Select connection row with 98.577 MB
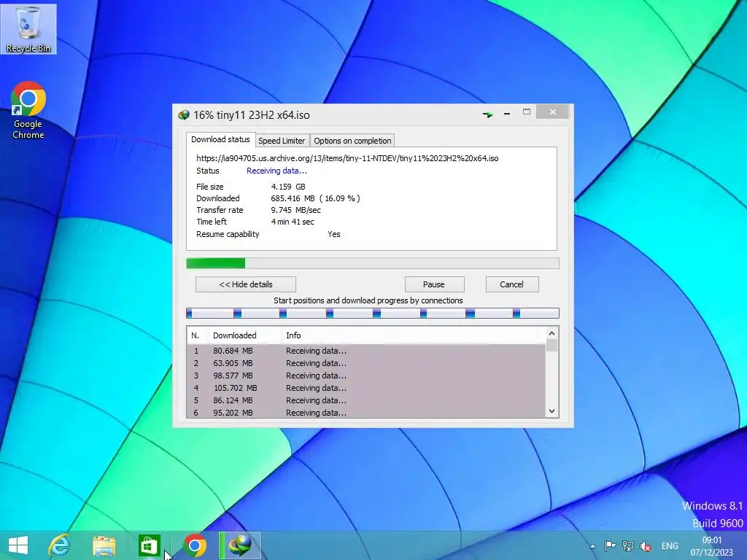Viewport: 747px width, 560px height. (366, 376)
